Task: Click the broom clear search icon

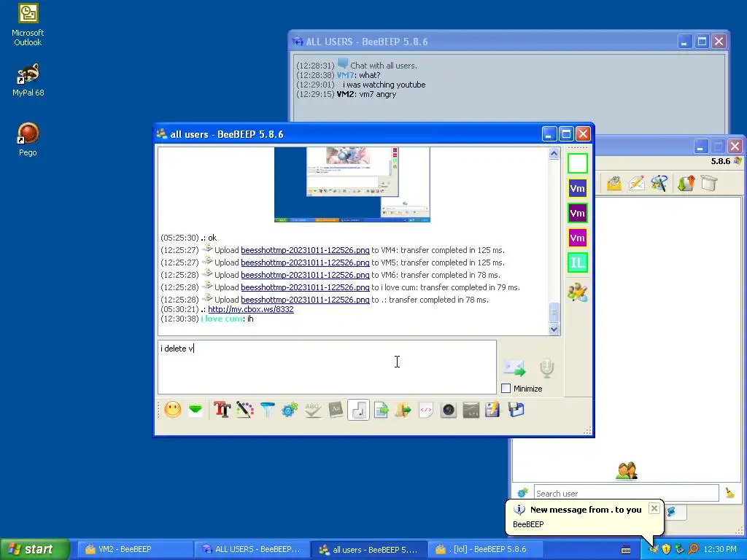Action: click(729, 492)
